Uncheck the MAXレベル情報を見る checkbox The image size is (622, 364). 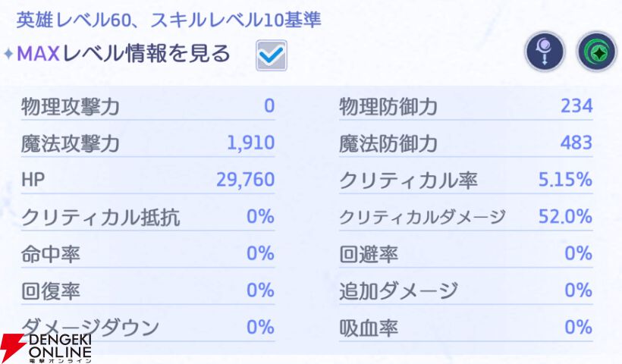pos(272,55)
